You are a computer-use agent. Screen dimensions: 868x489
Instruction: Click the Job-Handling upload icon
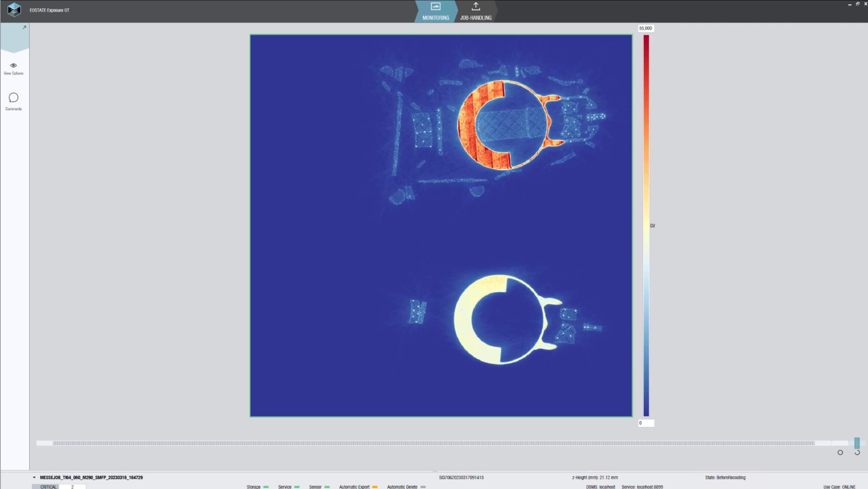476,6
